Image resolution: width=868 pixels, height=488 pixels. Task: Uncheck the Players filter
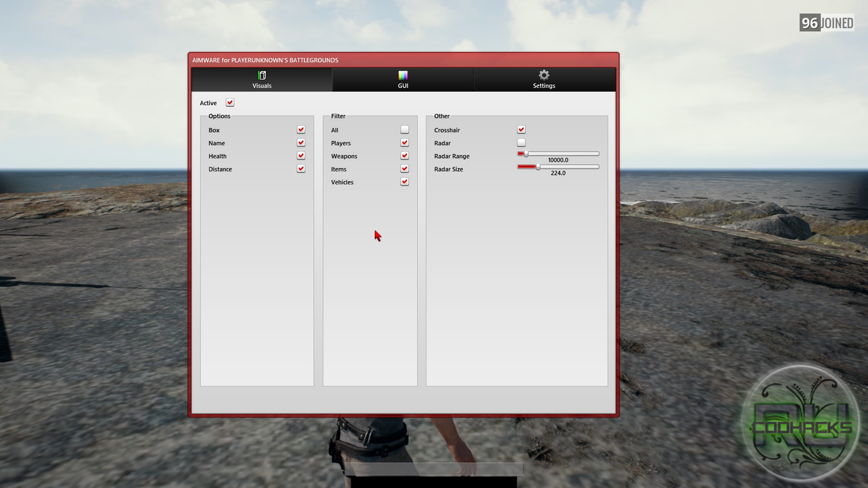405,143
